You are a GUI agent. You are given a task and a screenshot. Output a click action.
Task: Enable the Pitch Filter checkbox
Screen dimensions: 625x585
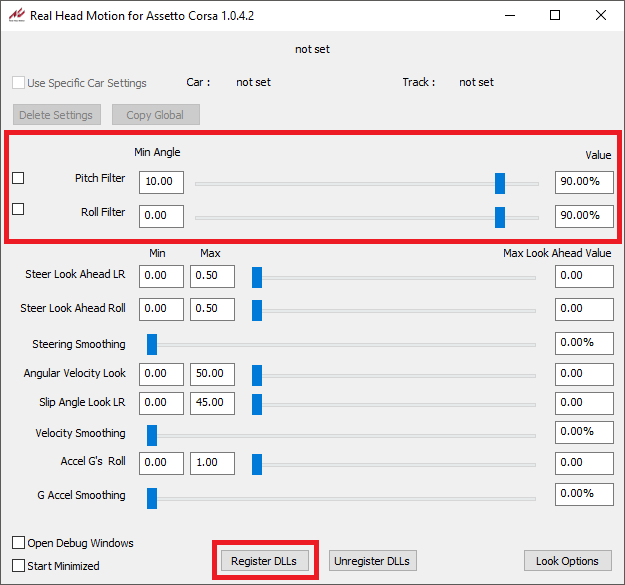point(18,178)
